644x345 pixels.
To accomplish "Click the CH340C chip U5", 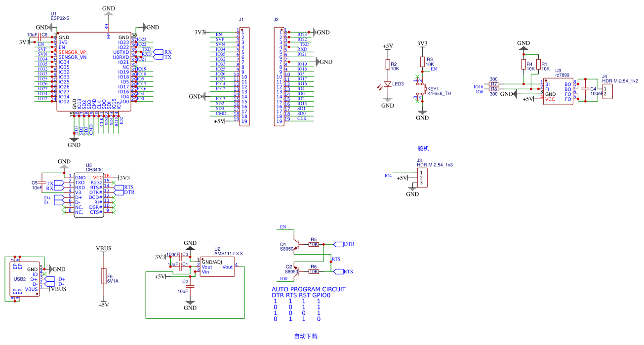I will (x=89, y=194).
